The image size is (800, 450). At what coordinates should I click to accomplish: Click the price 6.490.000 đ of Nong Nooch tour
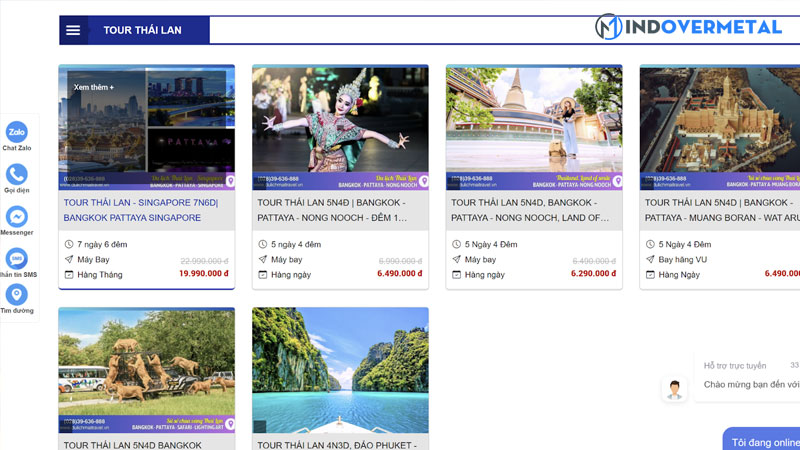point(399,273)
